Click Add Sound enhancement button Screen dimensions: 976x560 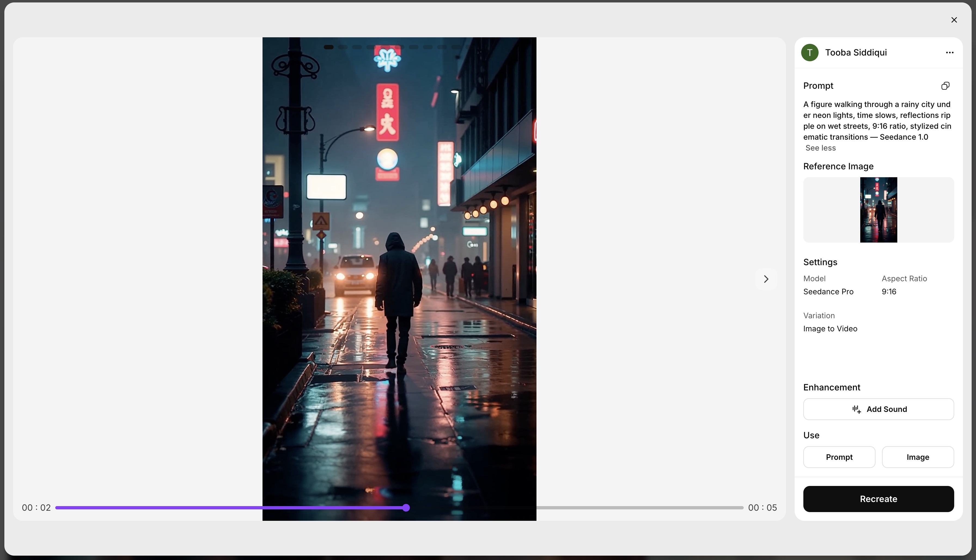click(x=878, y=409)
